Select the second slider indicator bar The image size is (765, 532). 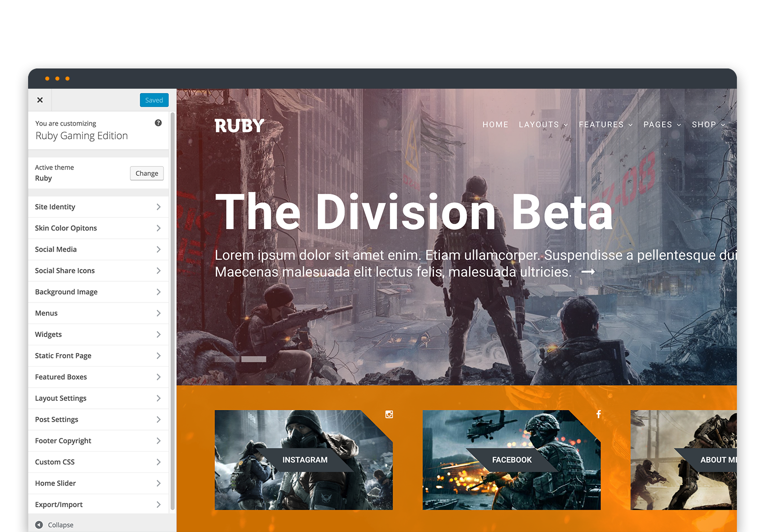(254, 359)
